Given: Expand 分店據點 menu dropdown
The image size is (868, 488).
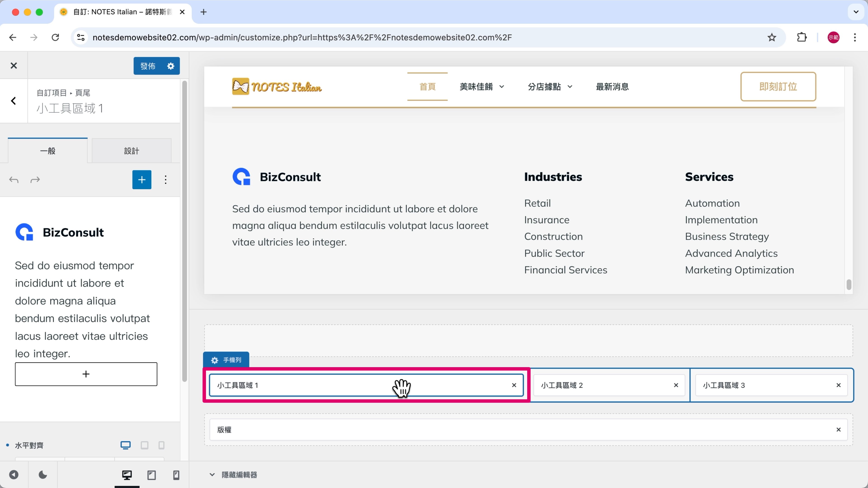Looking at the screenshot, I should pos(570,87).
